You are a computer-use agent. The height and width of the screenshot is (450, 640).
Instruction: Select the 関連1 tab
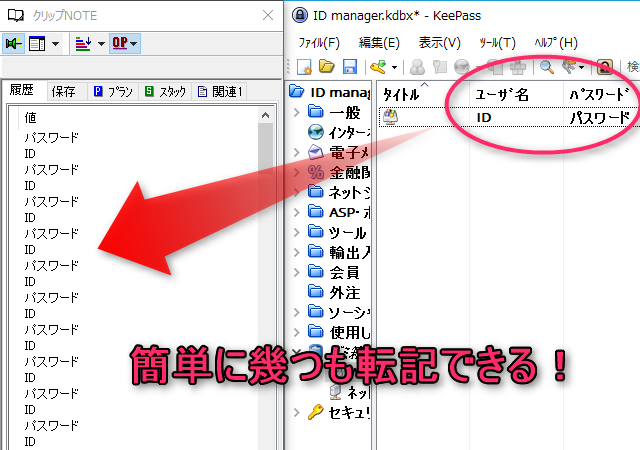coord(220,91)
